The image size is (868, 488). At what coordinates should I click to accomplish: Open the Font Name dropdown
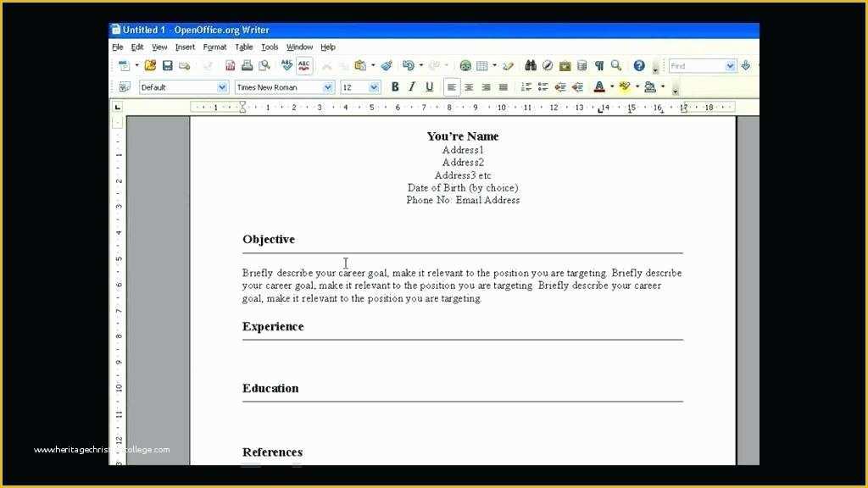328,86
